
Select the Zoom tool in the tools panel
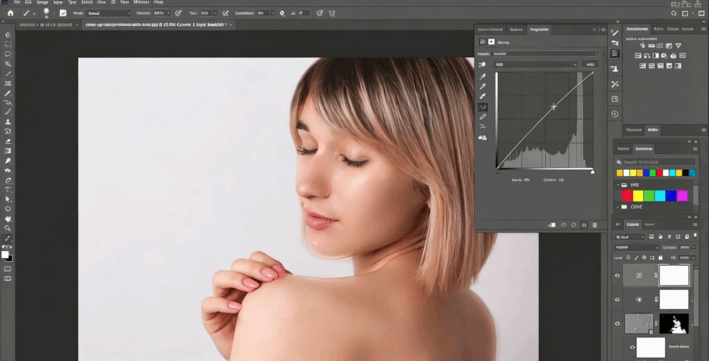click(x=8, y=228)
